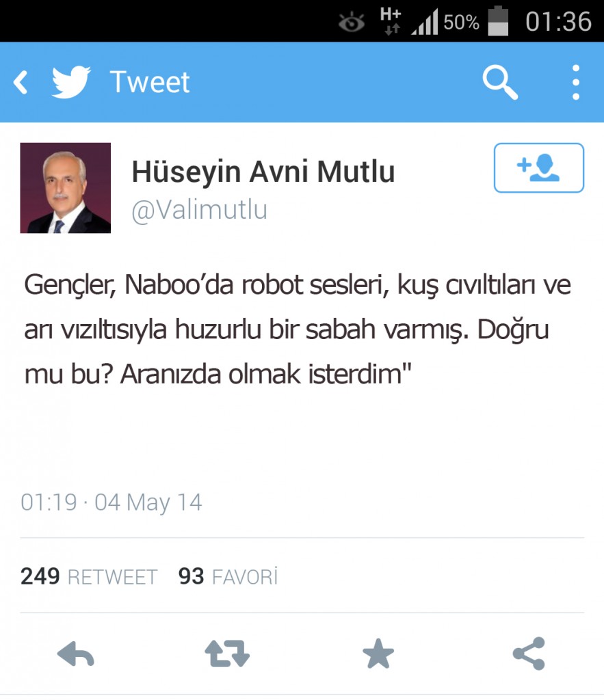604x700 pixels.
Task: View the 93 Favori list
Action: [228, 576]
